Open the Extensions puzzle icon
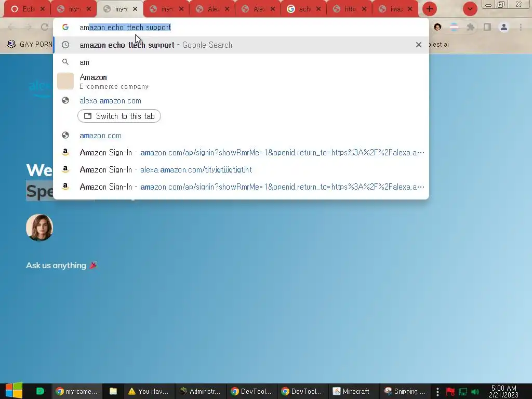The image size is (532, 399). (471, 27)
